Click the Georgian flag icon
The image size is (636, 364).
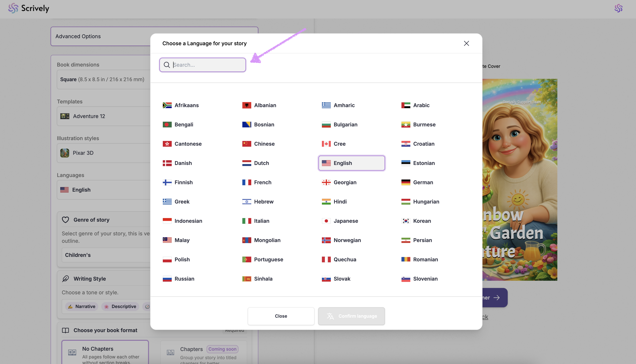click(x=326, y=183)
